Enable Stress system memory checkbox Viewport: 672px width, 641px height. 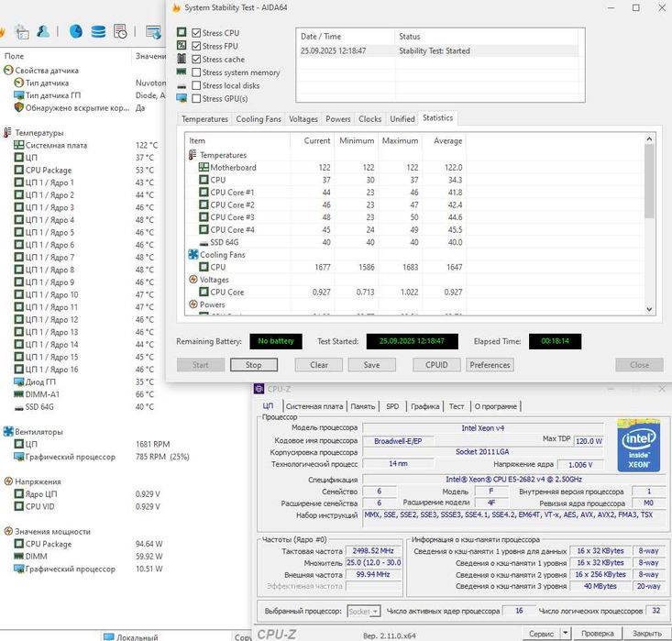(x=196, y=72)
